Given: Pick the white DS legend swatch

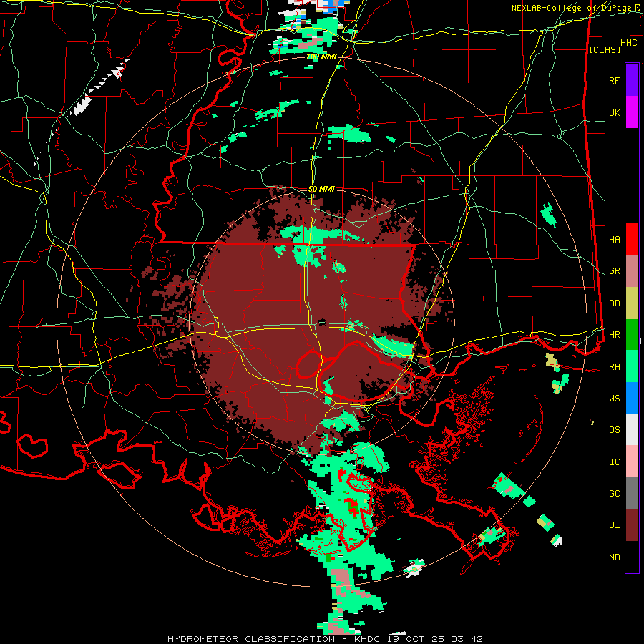Looking at the screenshot, I should (x=632, y=429).
